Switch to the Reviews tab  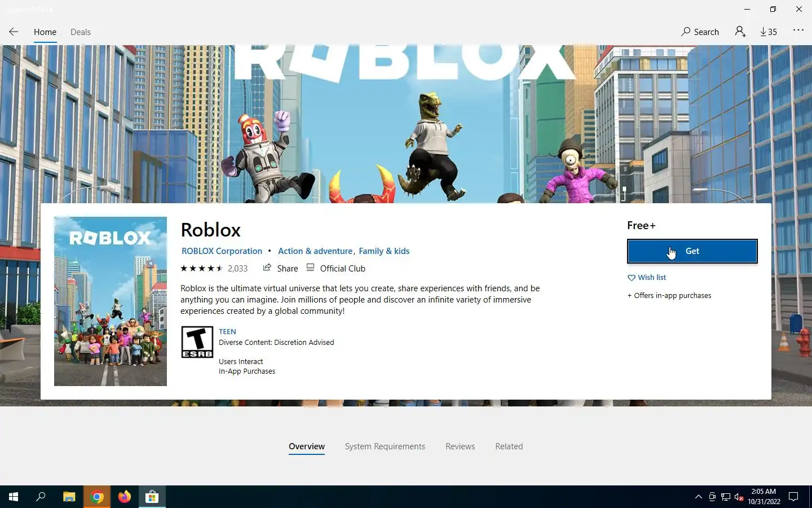click(460, 446)
